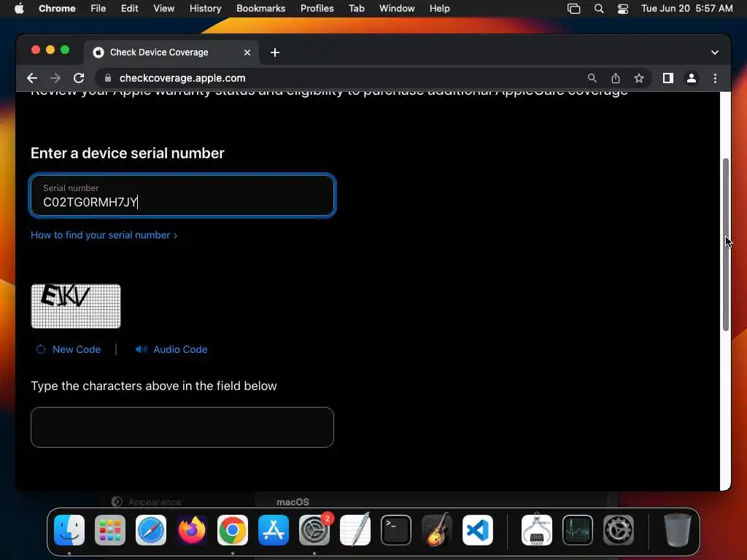Open the Trash in the Dock
747x560 pixels.
tap(678, 530)
